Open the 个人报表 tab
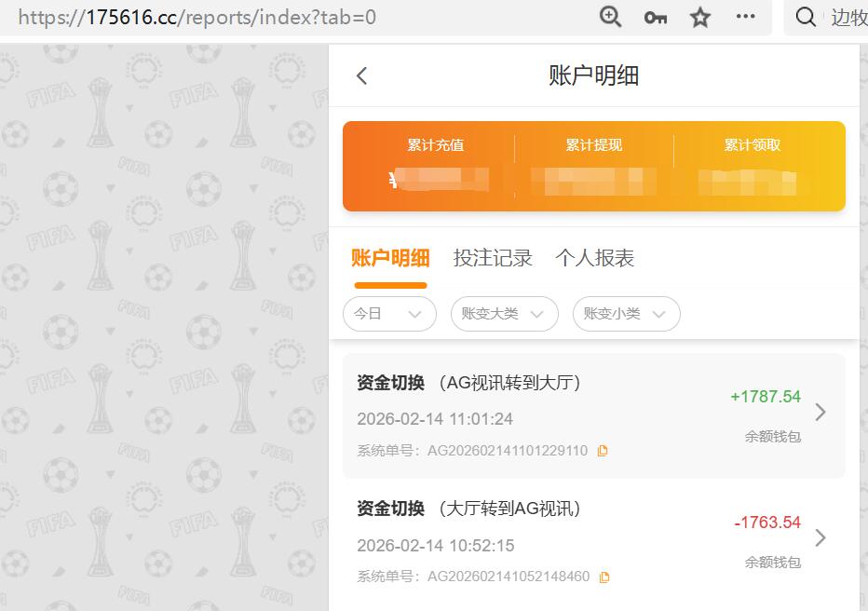This screenshot has width=868, height=611. (595, 258)
